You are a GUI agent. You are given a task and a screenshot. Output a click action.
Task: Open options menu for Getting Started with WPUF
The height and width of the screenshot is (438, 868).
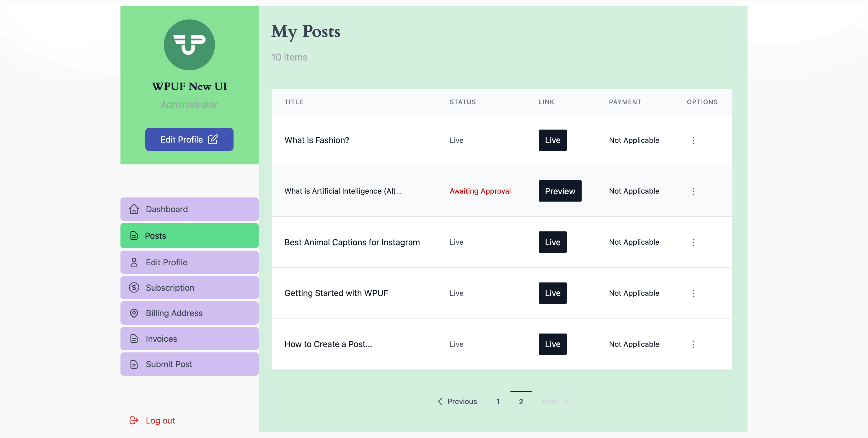tap(694, 293)
